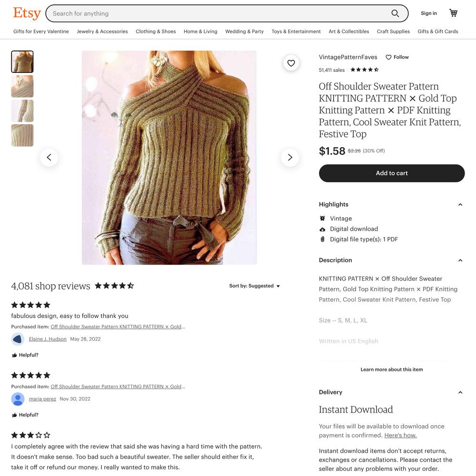Click the Etsy logo
Screen dimensions: 476x476
[27, 13]
